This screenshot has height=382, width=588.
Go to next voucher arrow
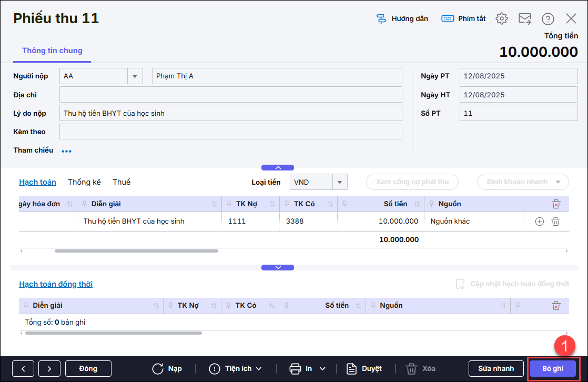[49, 368]
